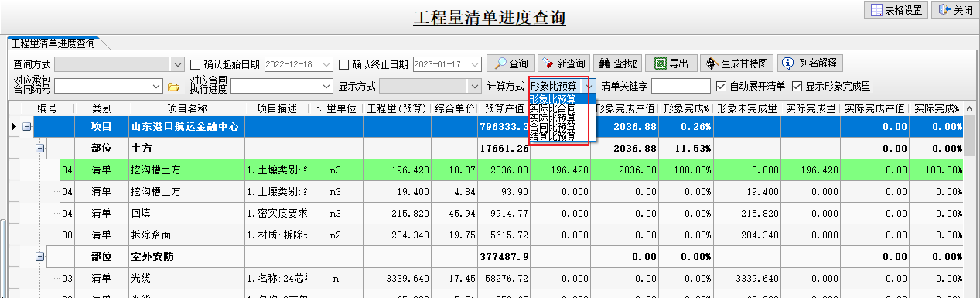Click the 清单关键字 input field
The height and width of the screenshot is (298, 980).
[x=681, y=86]
